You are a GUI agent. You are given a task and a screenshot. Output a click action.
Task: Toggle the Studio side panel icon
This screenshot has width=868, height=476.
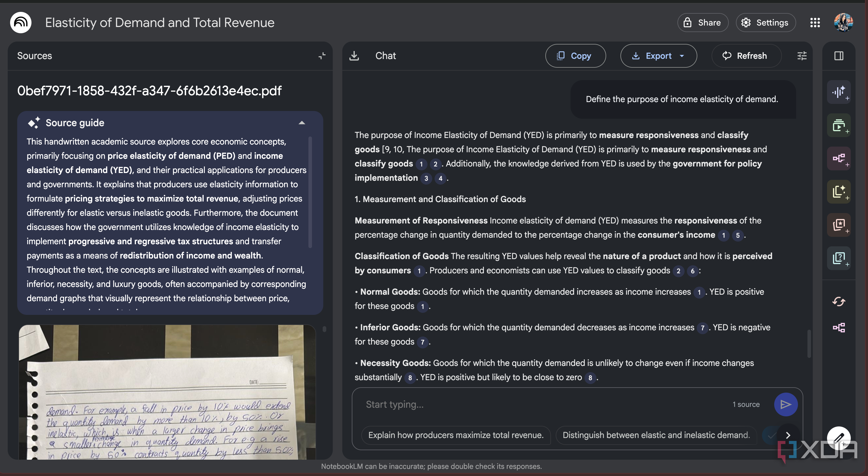coord(839,55)
